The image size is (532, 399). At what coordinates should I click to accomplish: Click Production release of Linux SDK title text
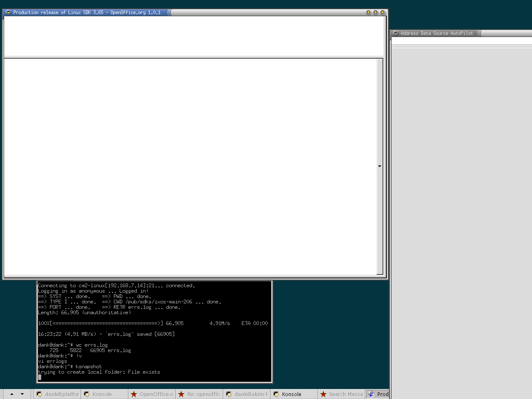point(87,12)
